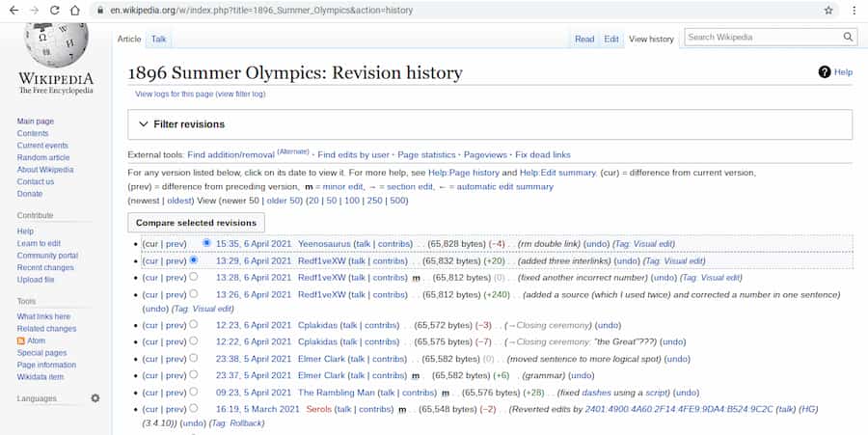This screenshot has width=868, height=435.
Task: Bookmark this page with the star icon
Action: point(828,10)
